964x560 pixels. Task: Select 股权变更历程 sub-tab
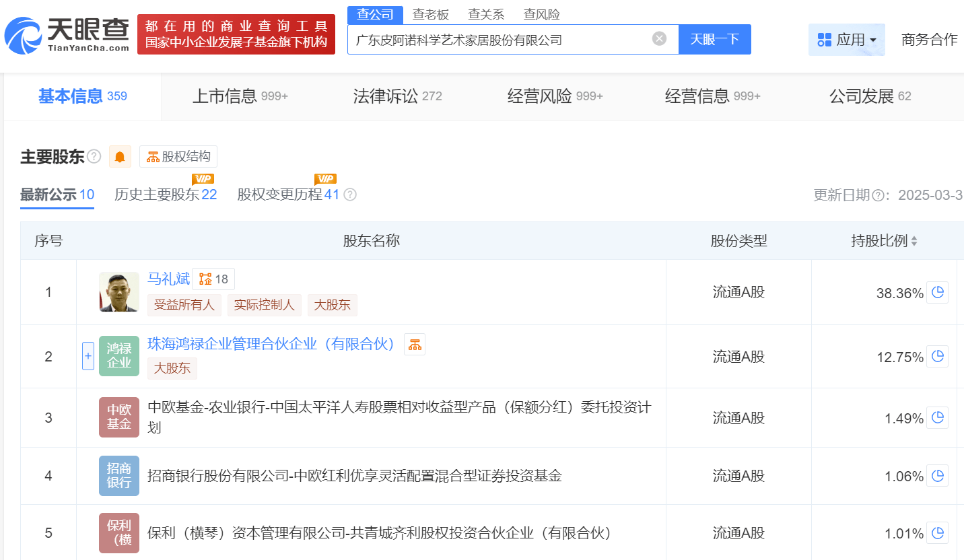tap(288, 195)
